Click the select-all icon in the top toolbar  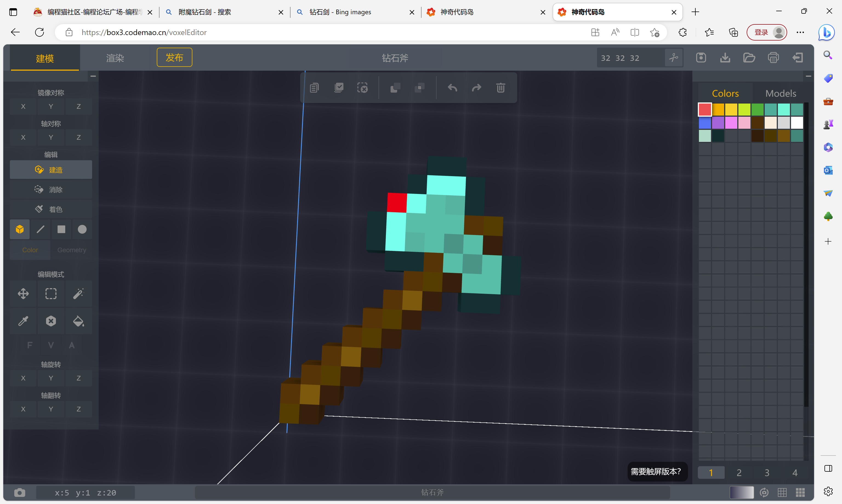339,88
